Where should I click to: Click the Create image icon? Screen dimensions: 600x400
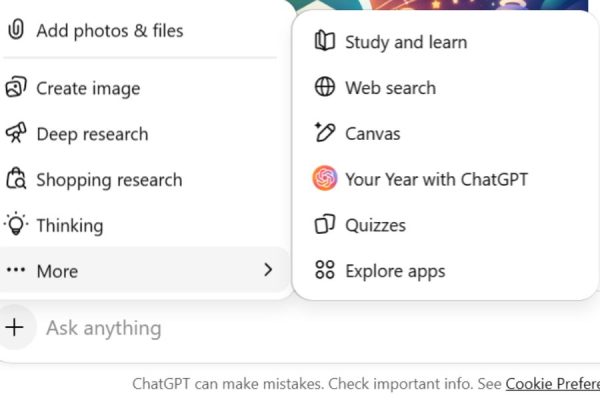point(16,88)
